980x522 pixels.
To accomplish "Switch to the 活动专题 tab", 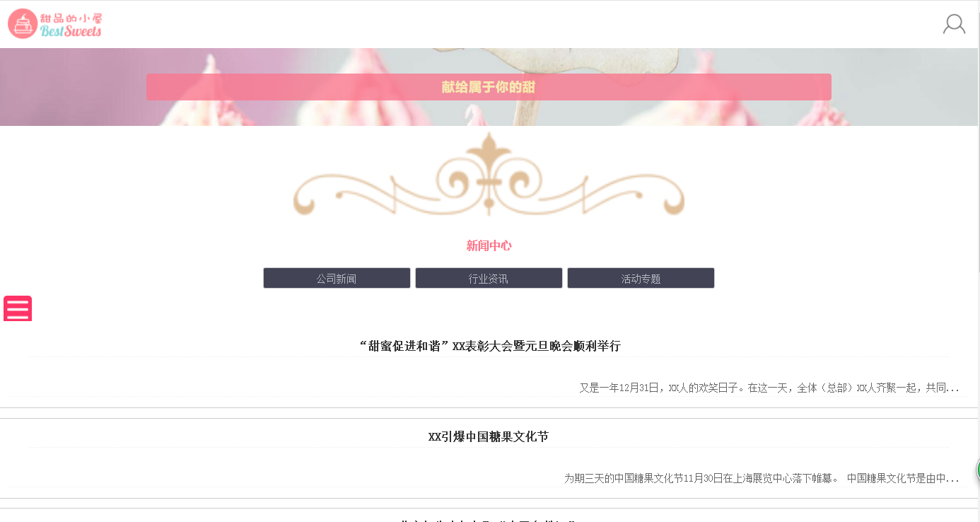I will pyautogui.click(x=641, y=278).
